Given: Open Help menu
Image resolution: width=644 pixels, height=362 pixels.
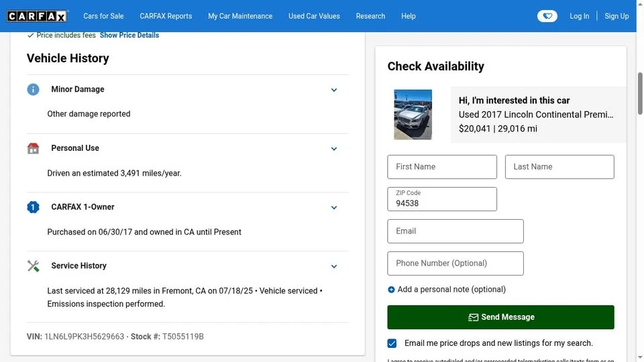Looking at the screenshot, I should 409,16.
